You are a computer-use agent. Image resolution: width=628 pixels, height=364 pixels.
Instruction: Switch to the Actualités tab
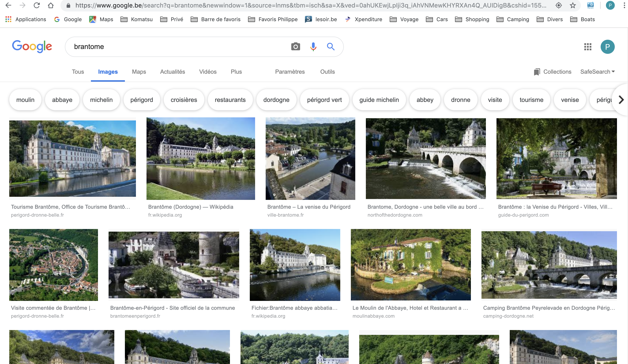pos(173,72)
